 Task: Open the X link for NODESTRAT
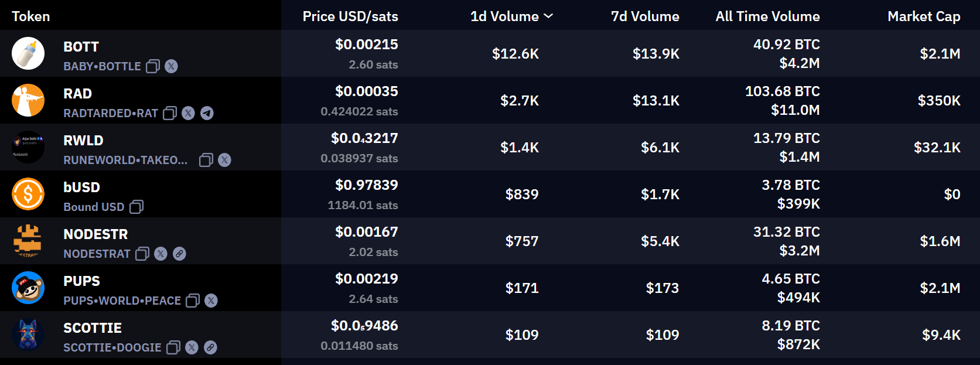point(161,254)
